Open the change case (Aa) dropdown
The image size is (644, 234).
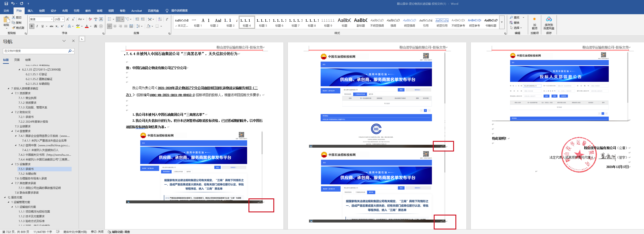click(x=81, y=19)
